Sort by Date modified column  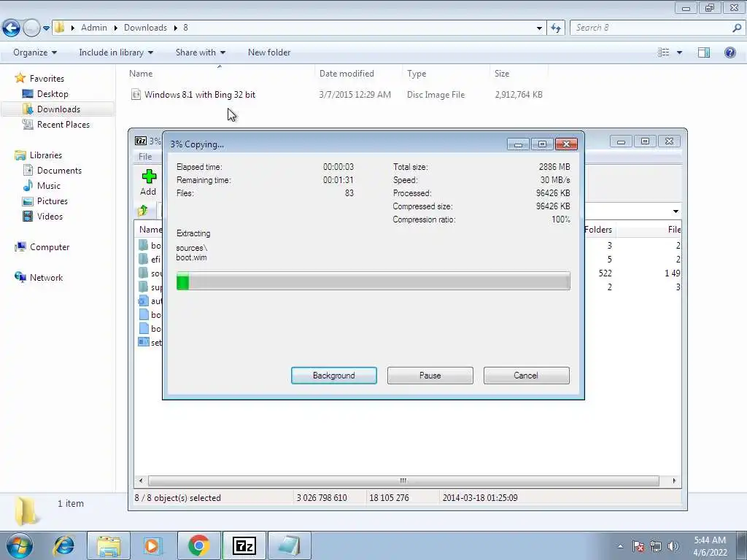[x=347, y=74]
